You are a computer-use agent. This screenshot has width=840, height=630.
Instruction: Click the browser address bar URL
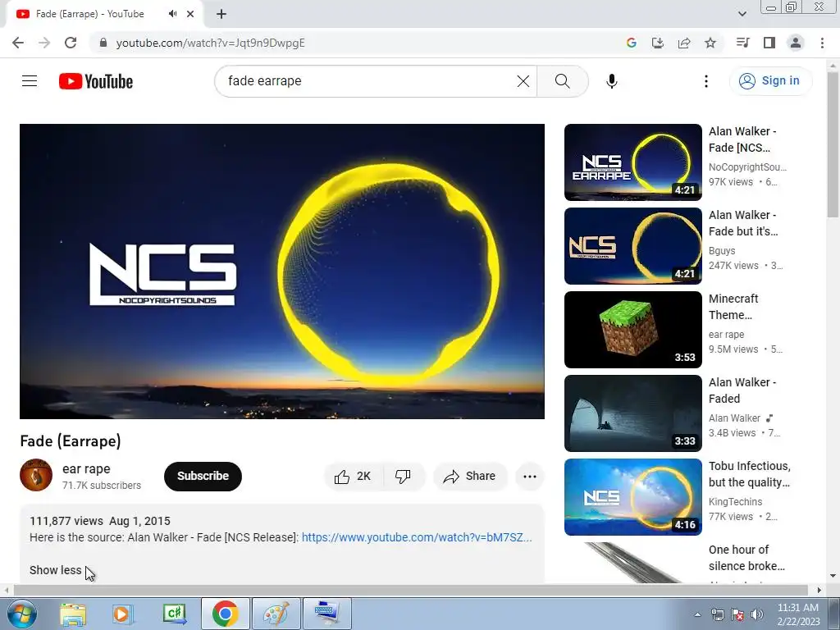[x=211, y=43]
